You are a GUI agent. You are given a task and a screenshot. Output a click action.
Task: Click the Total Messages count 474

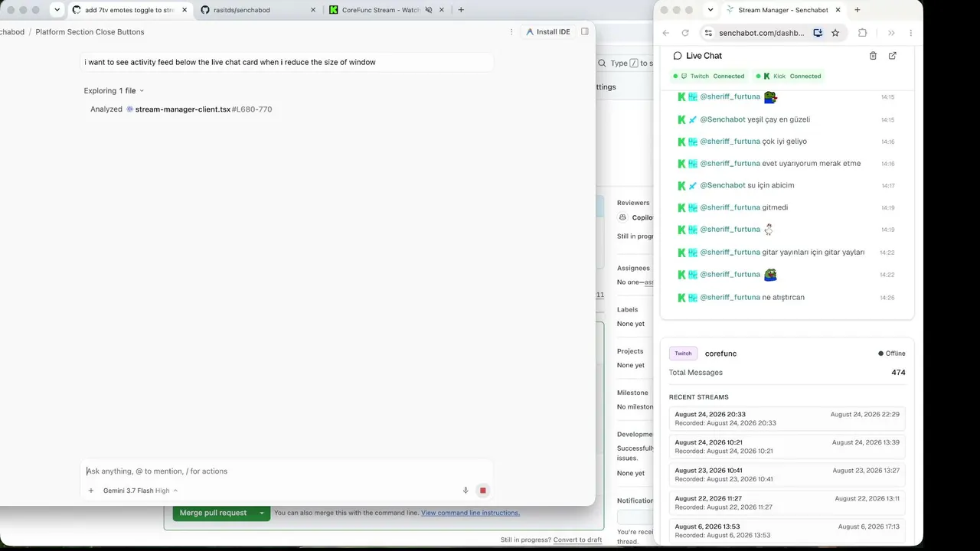coord(898,373)
